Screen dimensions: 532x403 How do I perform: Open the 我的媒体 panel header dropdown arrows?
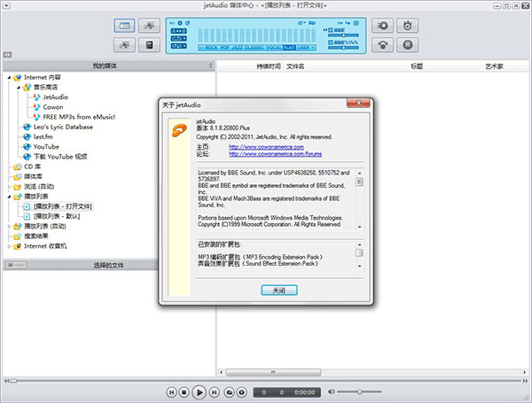coord(210,66)
